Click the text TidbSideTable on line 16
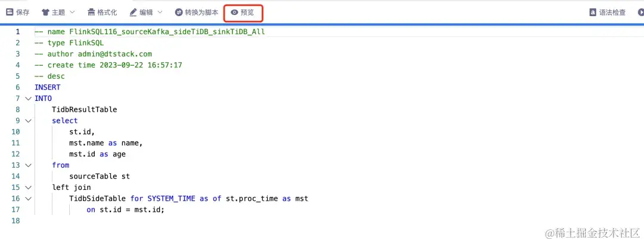This screenshot has height=243, width=644. click(x=97, y=198)
